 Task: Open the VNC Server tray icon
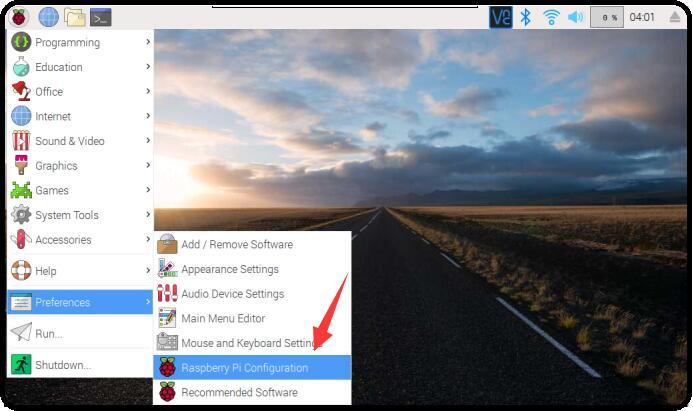[x=501, y=17]
